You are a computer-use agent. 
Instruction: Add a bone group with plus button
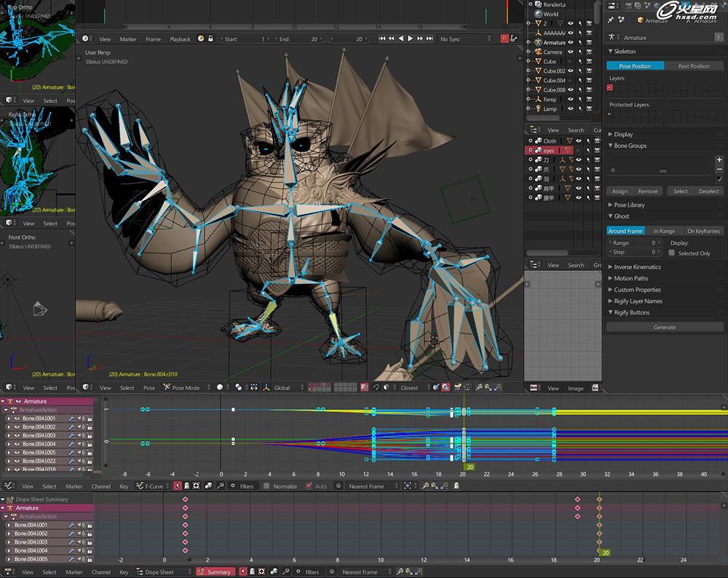click(719, 159)
